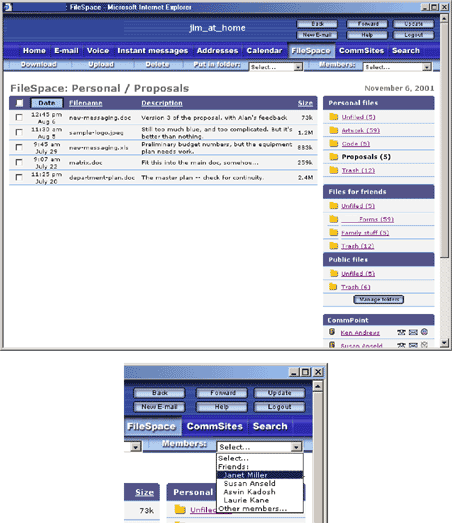The width and height of the screenshot is (452, 523).
Task: Tick the select-all checkbox in the table header
Action: coord(20,103)
